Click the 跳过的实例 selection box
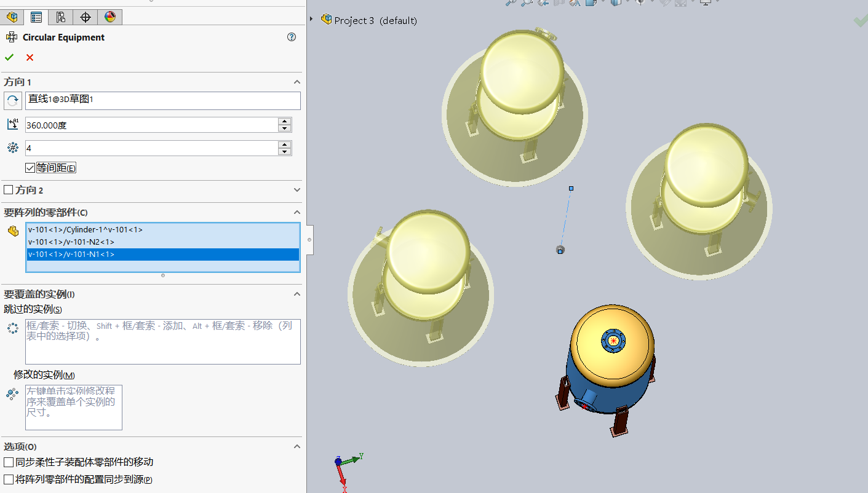 [x=163, y=342]
